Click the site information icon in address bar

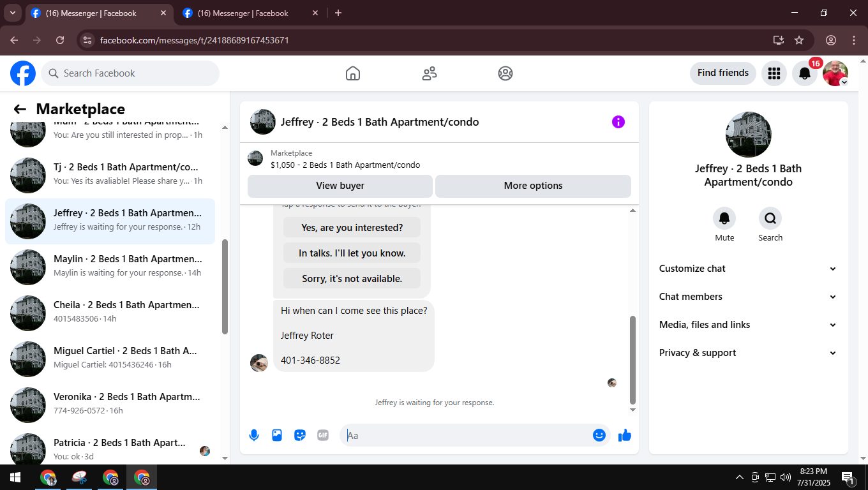pyautogui.click(x=88, y=40)
